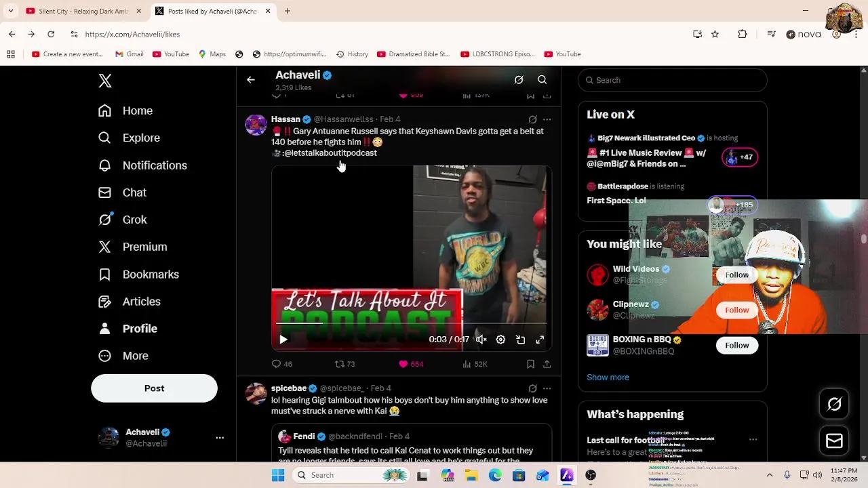
Task: Click the search icon in Achavelii header
Action: point(542,80)
